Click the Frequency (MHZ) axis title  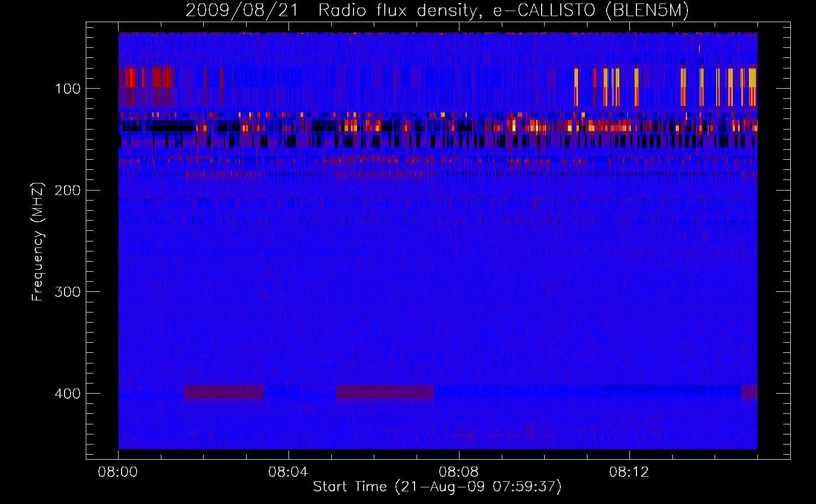pyautogui.click(x=38, y=241)
